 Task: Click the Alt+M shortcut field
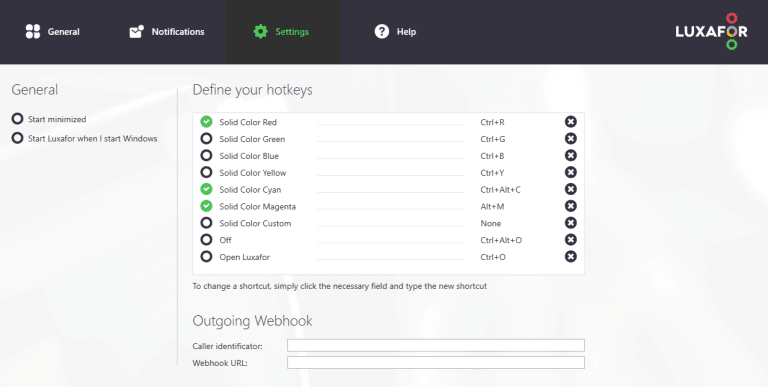(492, 207)
